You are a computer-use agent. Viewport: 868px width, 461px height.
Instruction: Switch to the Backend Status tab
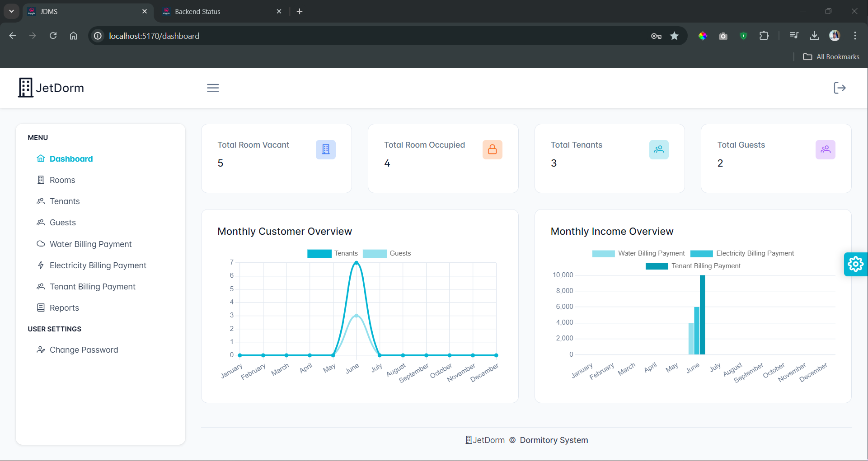click(x=221, y=11)
